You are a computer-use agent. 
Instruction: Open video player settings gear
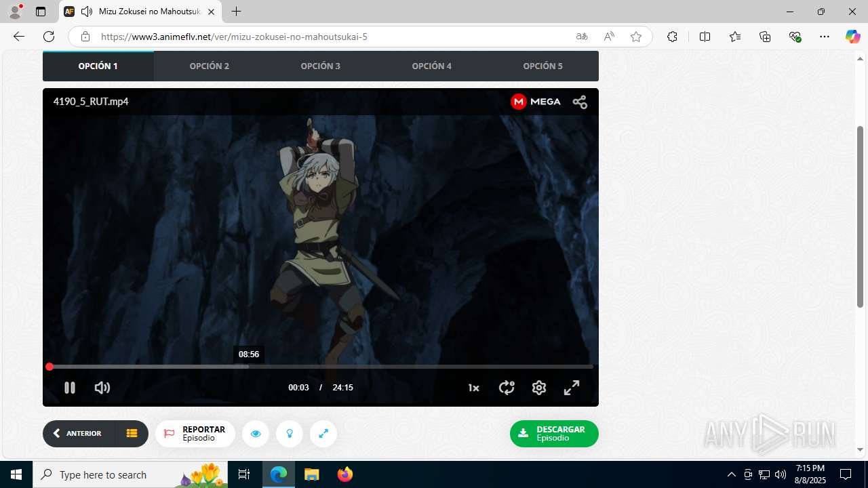click(x=539, y=388)
